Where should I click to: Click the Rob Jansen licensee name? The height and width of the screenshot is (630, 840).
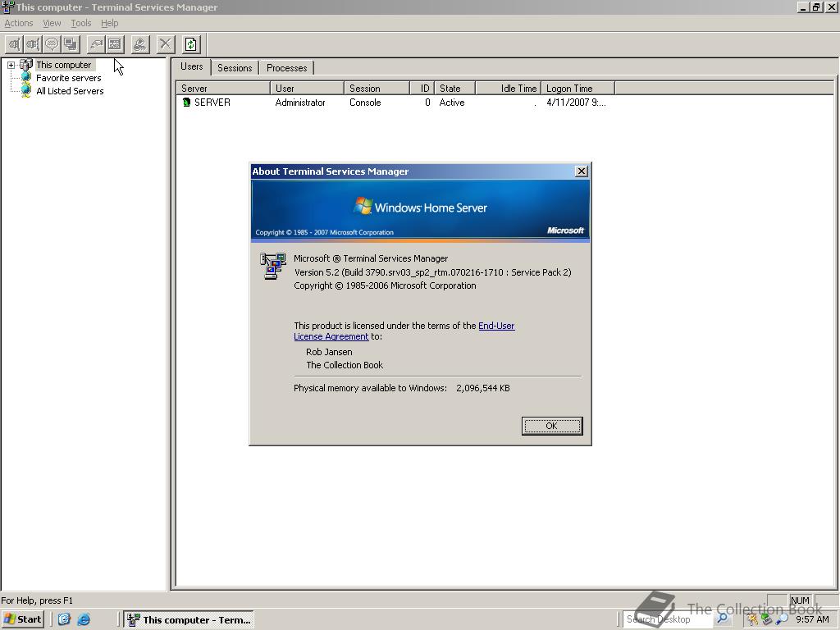point(329,352)
